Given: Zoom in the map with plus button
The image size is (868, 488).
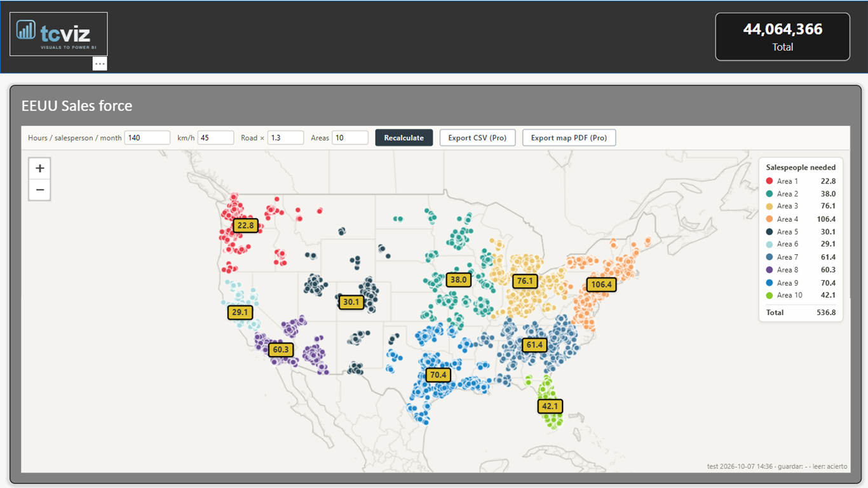Looking at the screenshot, I should (x=39, y=168).
